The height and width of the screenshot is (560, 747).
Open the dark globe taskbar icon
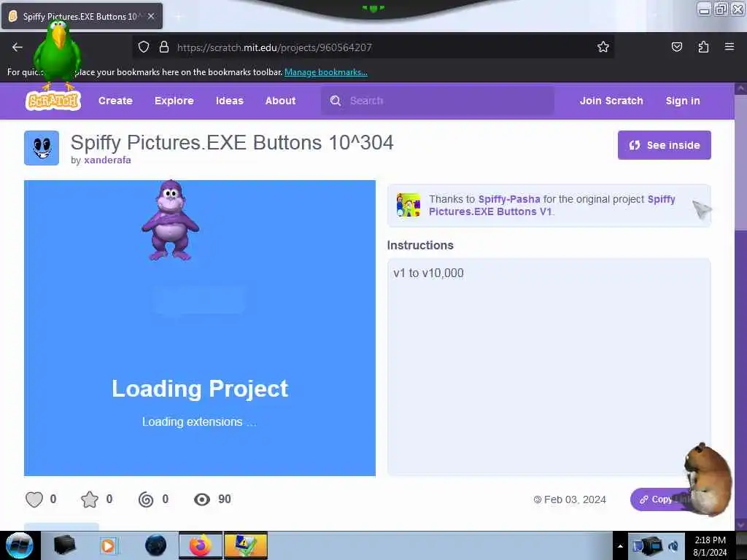point(155,545)
